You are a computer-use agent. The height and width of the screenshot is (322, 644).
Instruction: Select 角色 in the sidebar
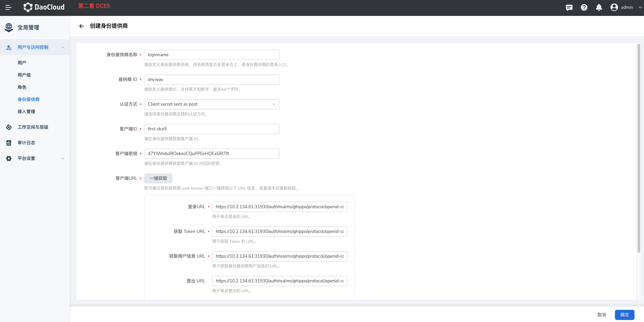click(22, 87)
